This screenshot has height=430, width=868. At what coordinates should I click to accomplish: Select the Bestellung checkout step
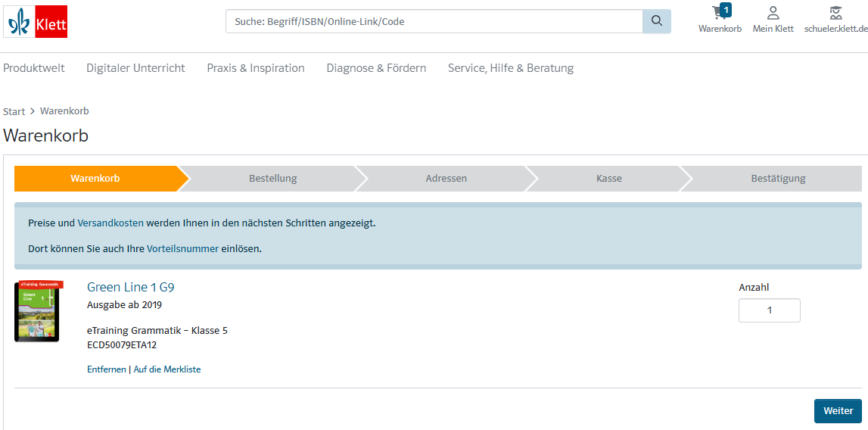(273, 179)
